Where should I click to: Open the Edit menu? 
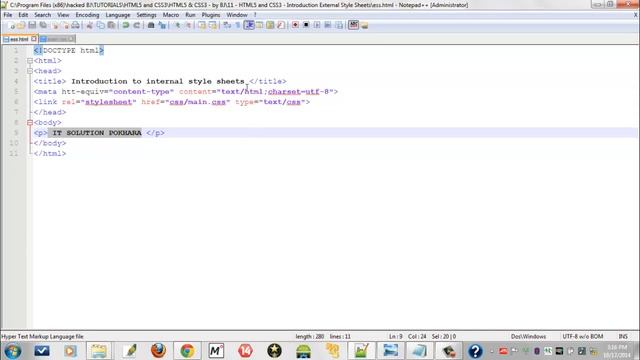pyautogui.click(x=23, y=15)
